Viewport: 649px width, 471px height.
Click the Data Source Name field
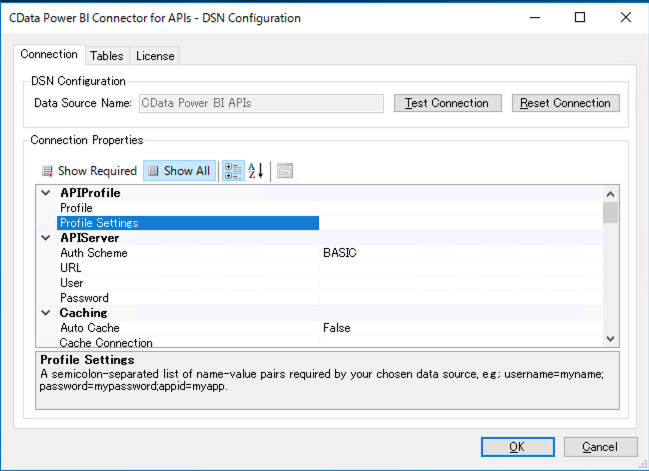pos(261,103)
